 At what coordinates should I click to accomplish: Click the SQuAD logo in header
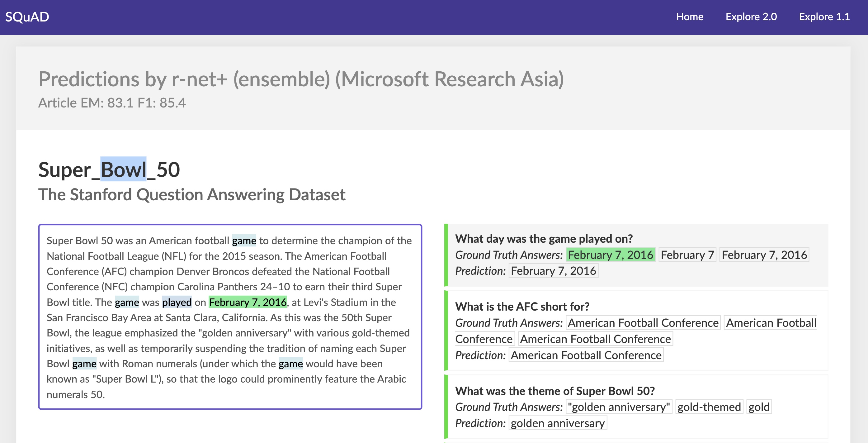[27, 17]
